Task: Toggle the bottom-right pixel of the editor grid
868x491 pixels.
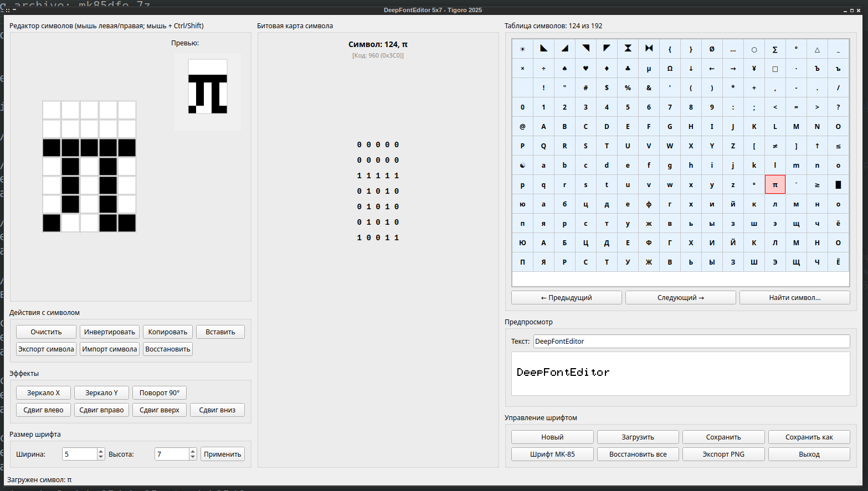Action: tap(127, 223)
